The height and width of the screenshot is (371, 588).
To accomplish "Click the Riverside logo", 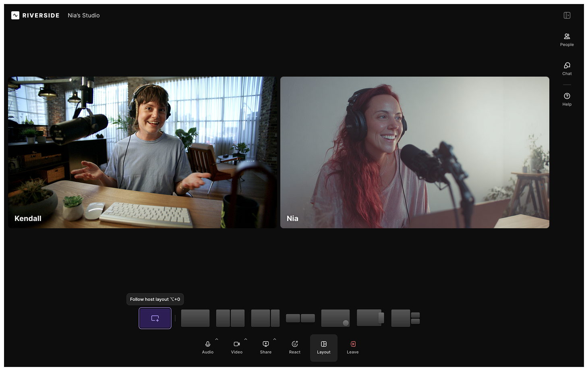I will click(35, 15).
